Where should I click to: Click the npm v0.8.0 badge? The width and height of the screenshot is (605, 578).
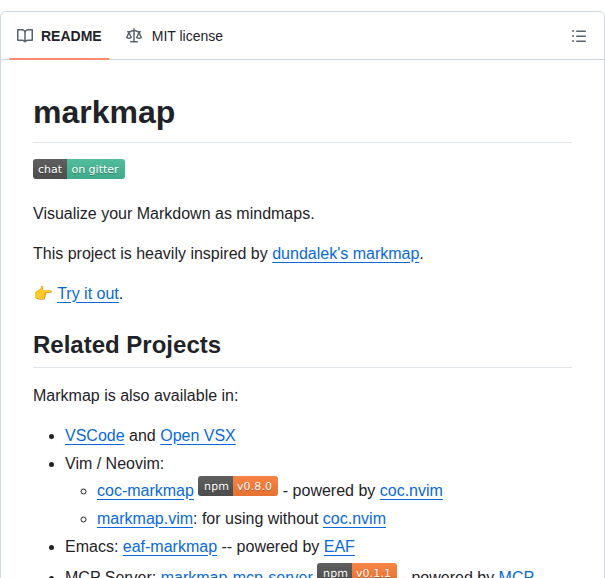click(x=238, y=486)
